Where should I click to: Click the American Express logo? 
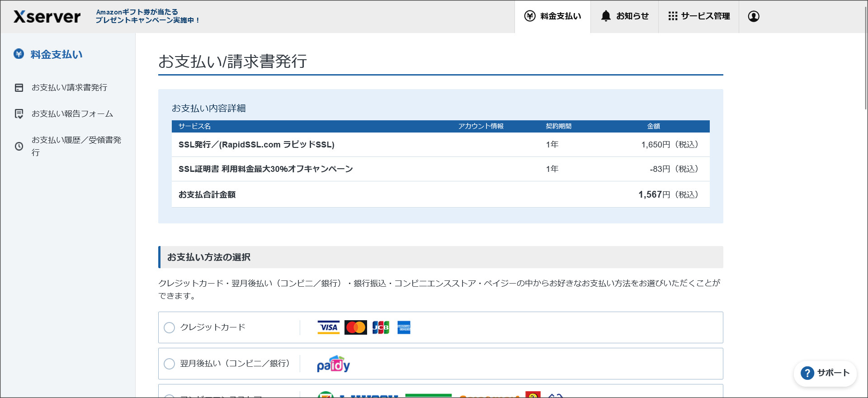click(x=404, y=327)
